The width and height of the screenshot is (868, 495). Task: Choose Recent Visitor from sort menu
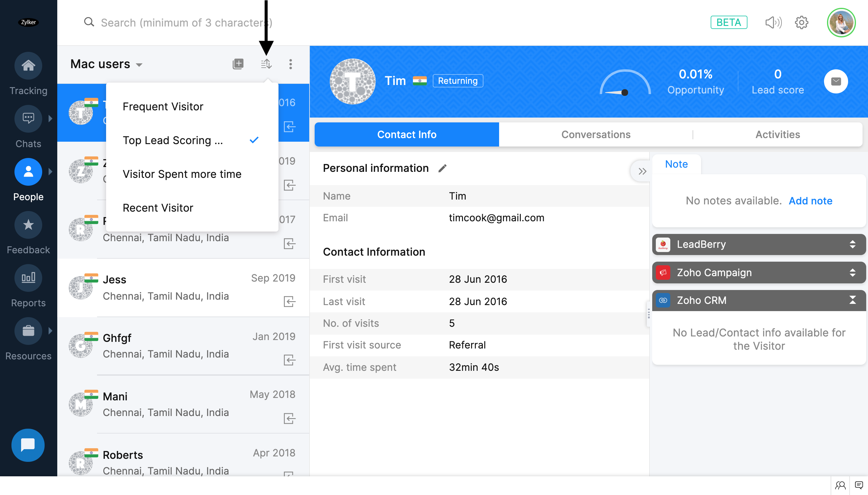[158, 208]
